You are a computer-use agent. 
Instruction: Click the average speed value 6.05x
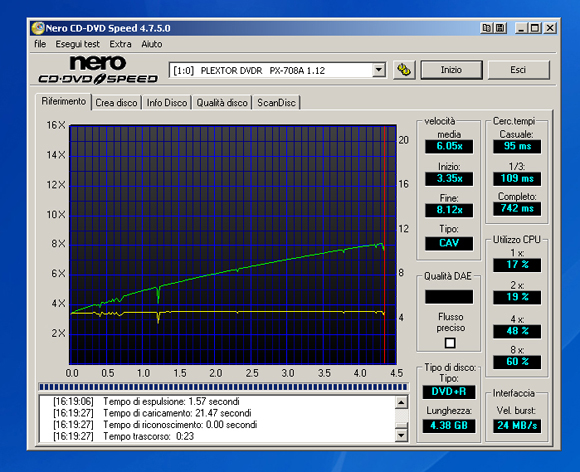coord(449,146)
